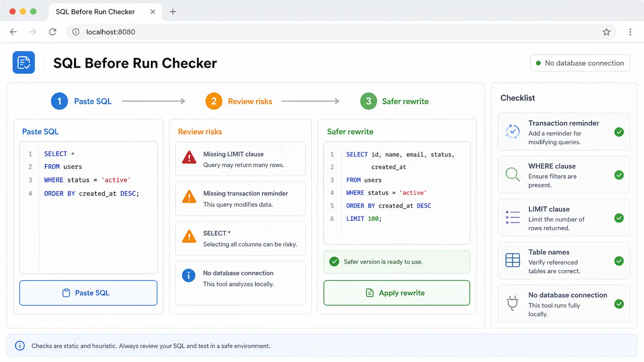The image size is (644, 362).
Task: Toggle the checklist No database connection checkmark
Action: coord(619,304)
